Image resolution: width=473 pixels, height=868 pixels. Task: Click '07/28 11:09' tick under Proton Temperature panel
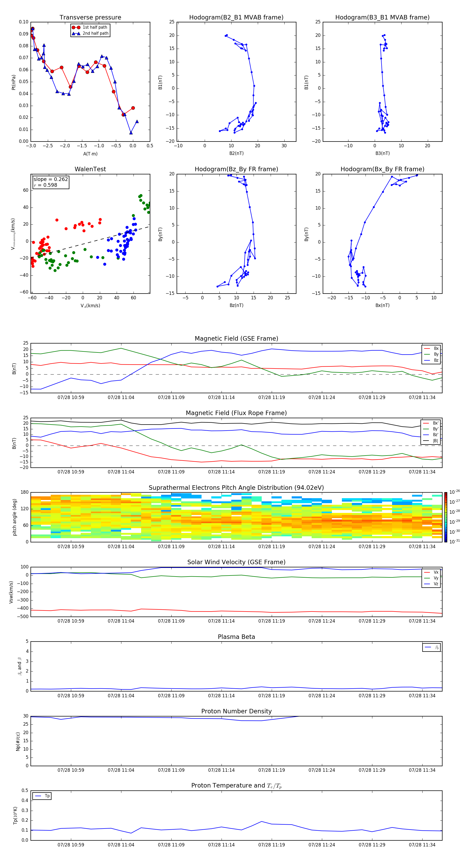pos(171,845)
